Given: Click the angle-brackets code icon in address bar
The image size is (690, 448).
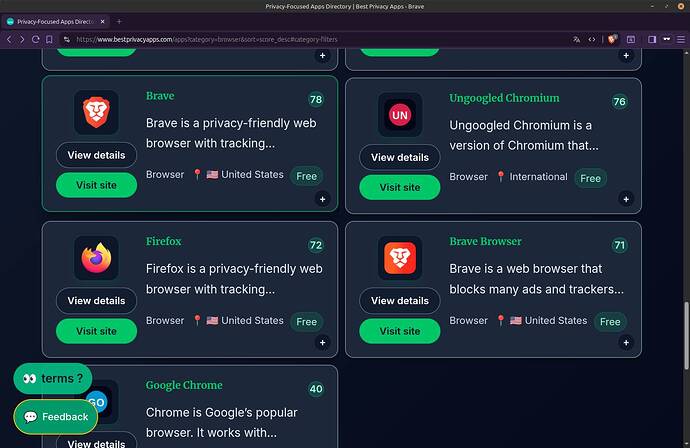Looking at the screenshot, I should (592, 39).
